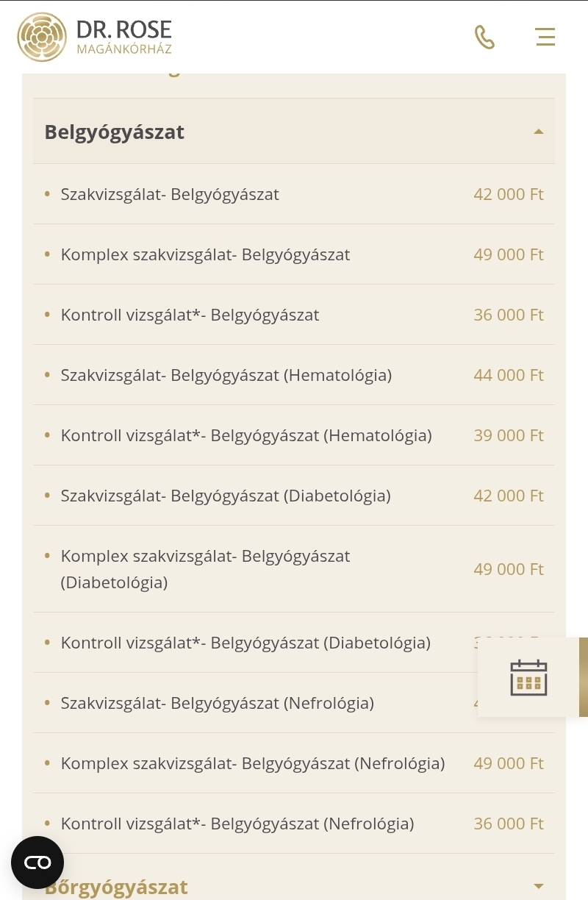Select Kontroll vizsgálat*- Belgyógyászat (Diabetológia)

tap(294, 643)
